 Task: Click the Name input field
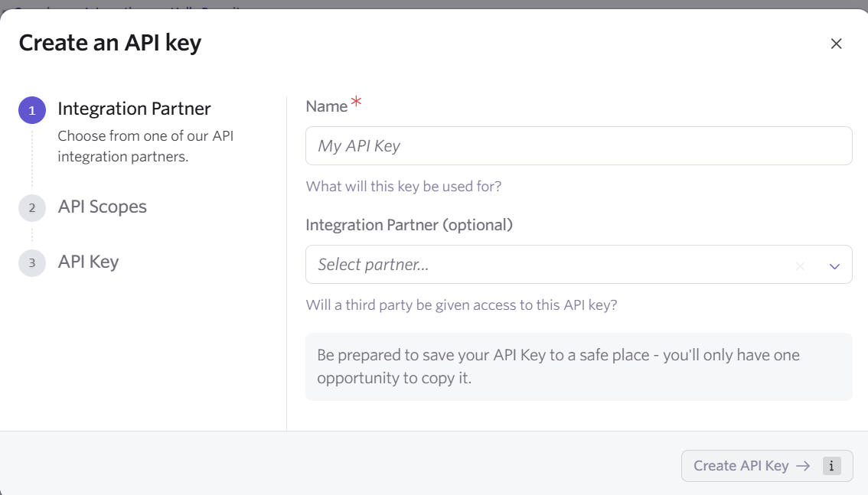pyautogui.click(x=579, y=146)
